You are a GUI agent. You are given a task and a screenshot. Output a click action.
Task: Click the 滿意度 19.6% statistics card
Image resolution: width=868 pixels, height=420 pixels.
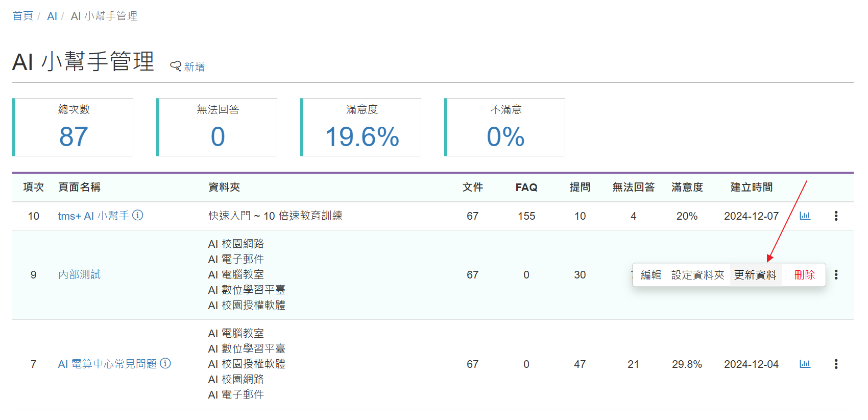coord(361,127)
